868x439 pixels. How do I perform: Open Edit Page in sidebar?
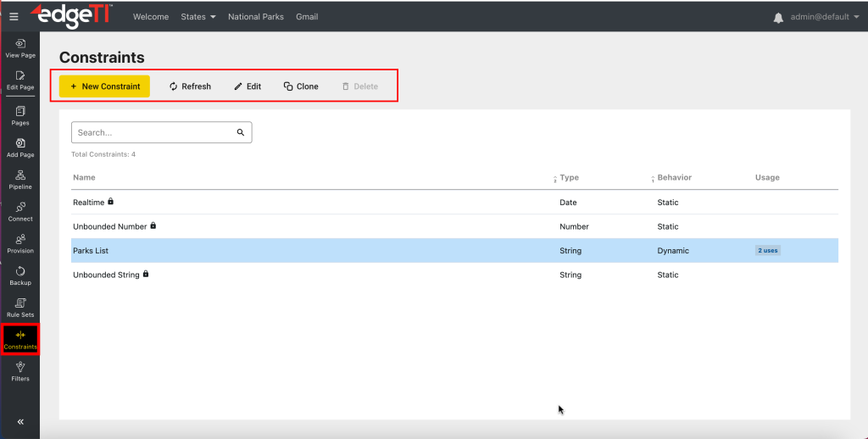click(x=20, y=81)
